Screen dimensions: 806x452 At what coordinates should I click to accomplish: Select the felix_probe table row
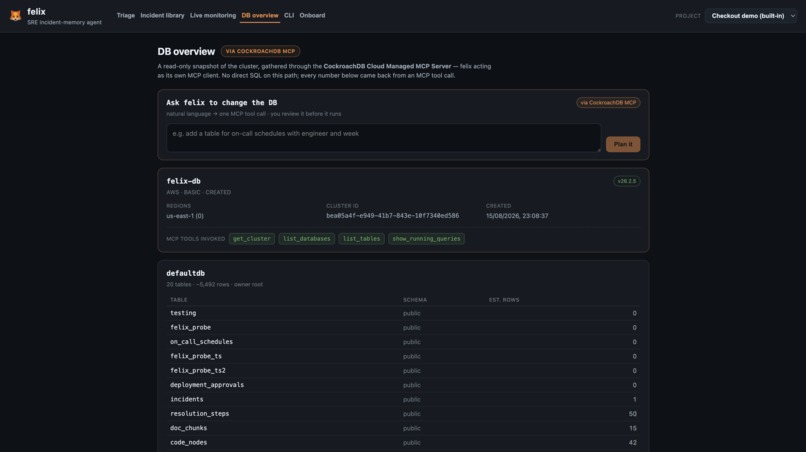[403, 328]
